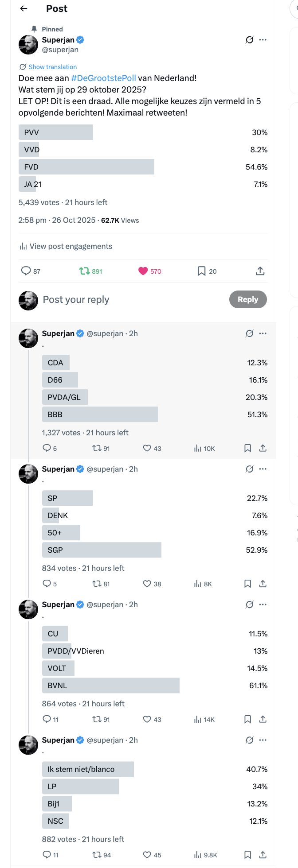
Task: Go back using the back arrow
Action: pos(24,8)
